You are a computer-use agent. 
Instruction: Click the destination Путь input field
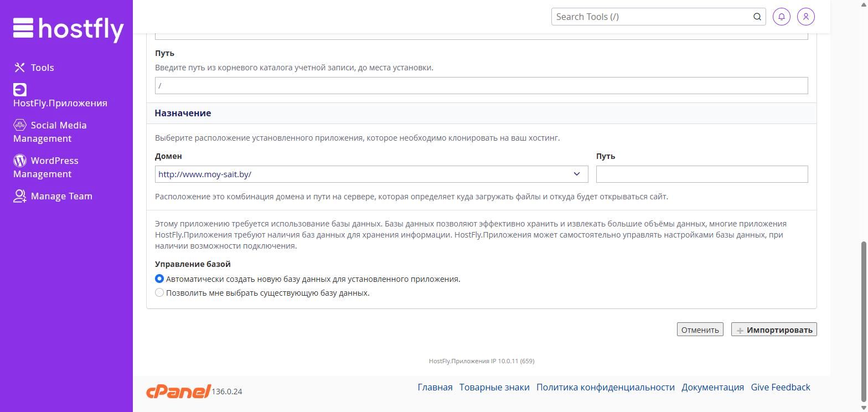[x=702, y=174]
